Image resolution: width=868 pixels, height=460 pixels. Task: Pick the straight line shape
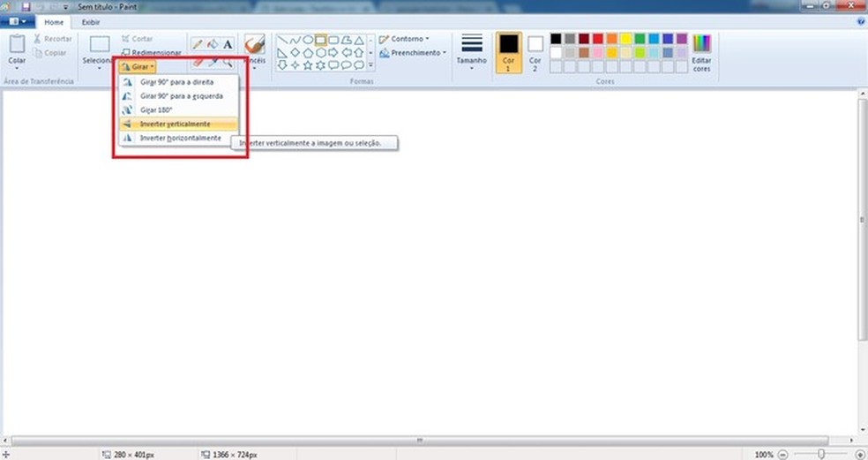click(282, 40)
